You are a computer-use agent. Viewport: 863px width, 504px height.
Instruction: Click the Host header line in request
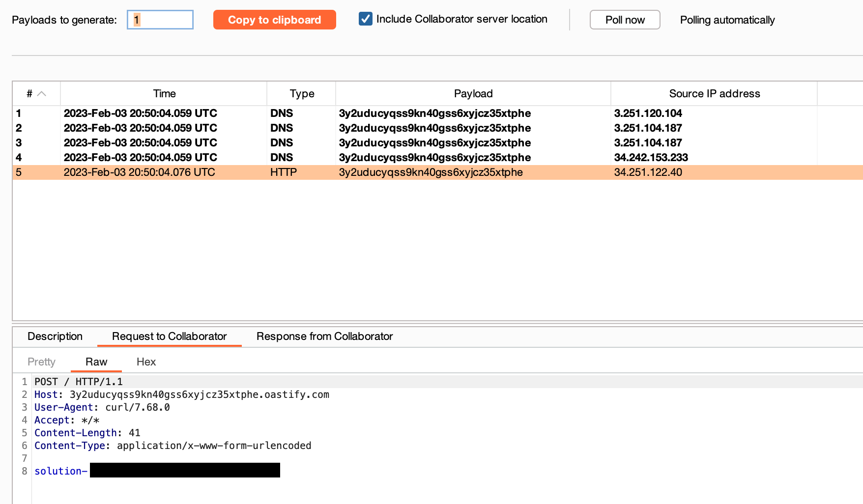coord(182,395)
